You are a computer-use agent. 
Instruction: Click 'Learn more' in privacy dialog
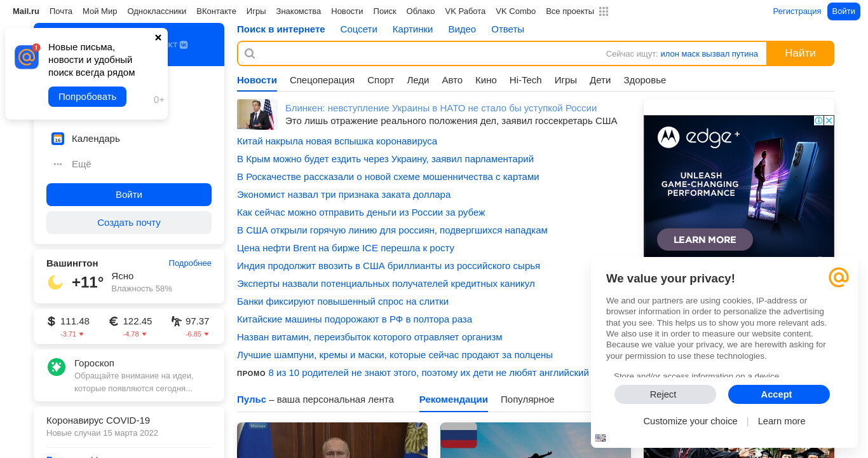coord(782,421)
